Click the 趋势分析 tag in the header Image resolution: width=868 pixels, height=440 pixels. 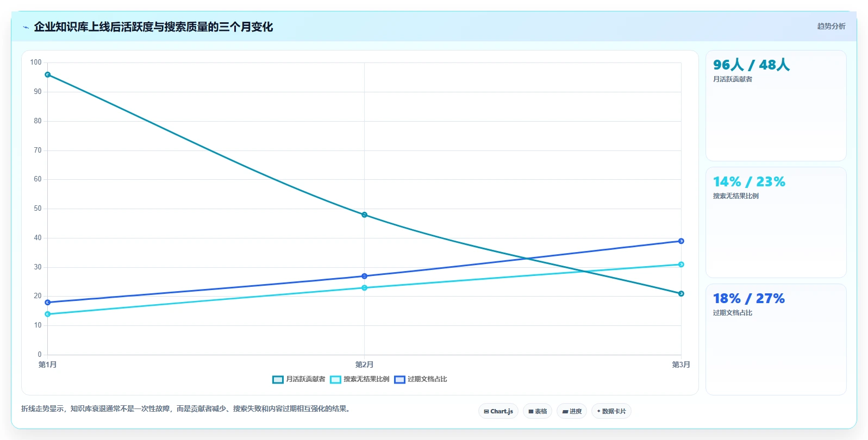(x=831, y=26)
